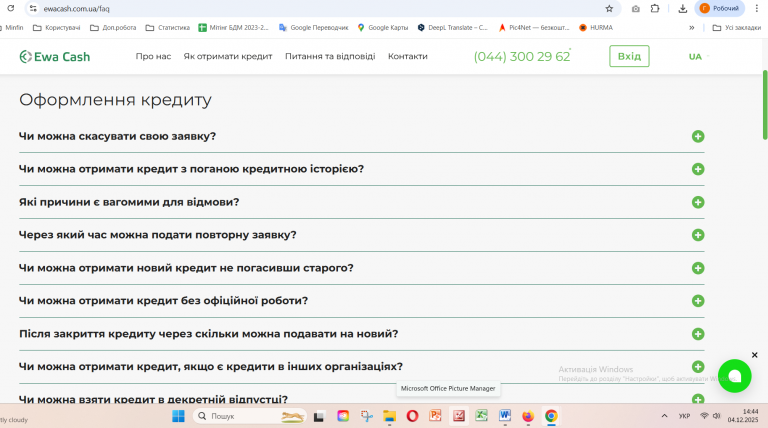Open the 'Google Карты' bookmark
The image size is (768, 428).
[x=383, y=28]
